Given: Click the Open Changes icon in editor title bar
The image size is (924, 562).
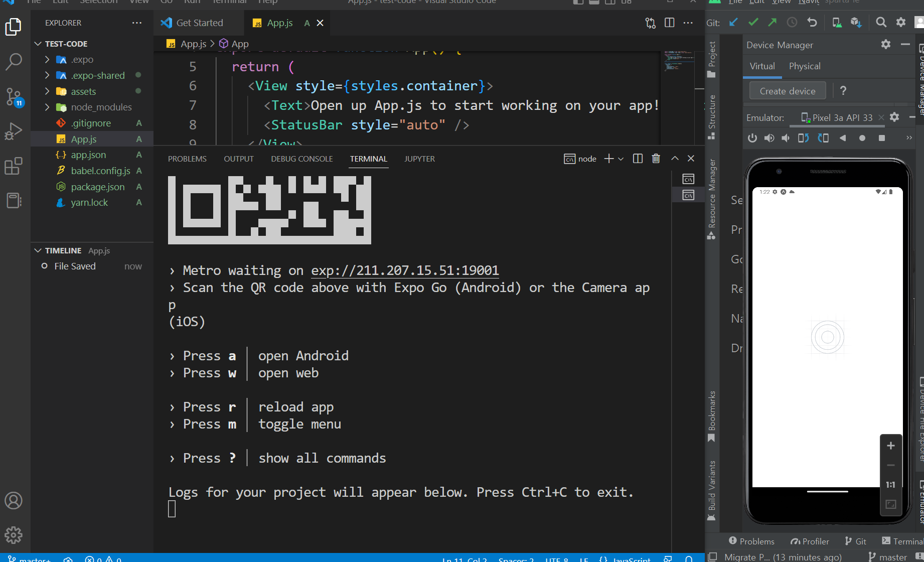Looking at the screenshot, I should click(x=651, y=23).
